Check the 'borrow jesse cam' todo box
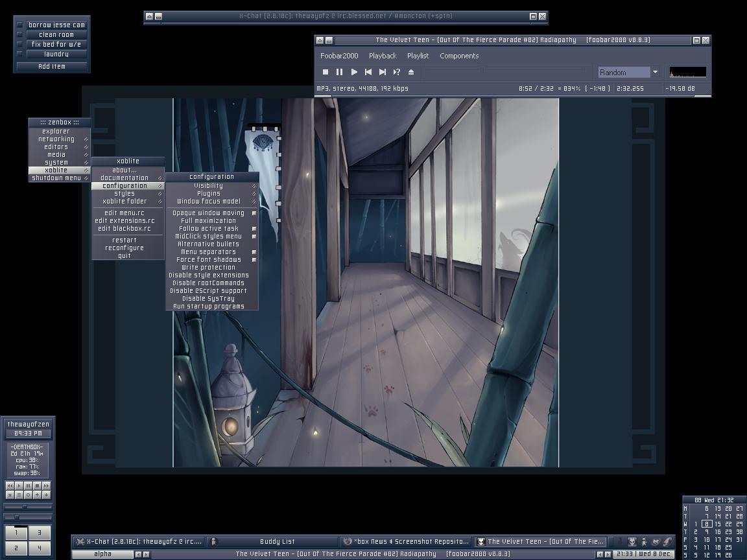747x560 pixels. tap(19, 25)
